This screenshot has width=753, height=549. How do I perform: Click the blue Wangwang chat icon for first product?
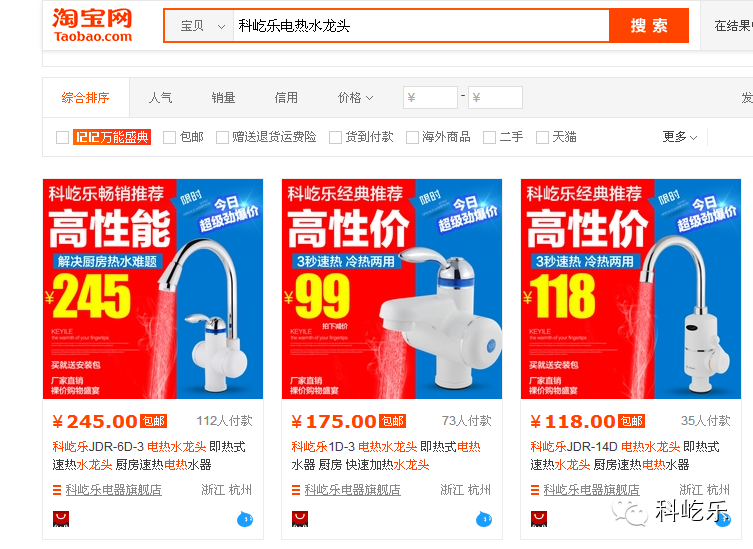coord(245,519)
